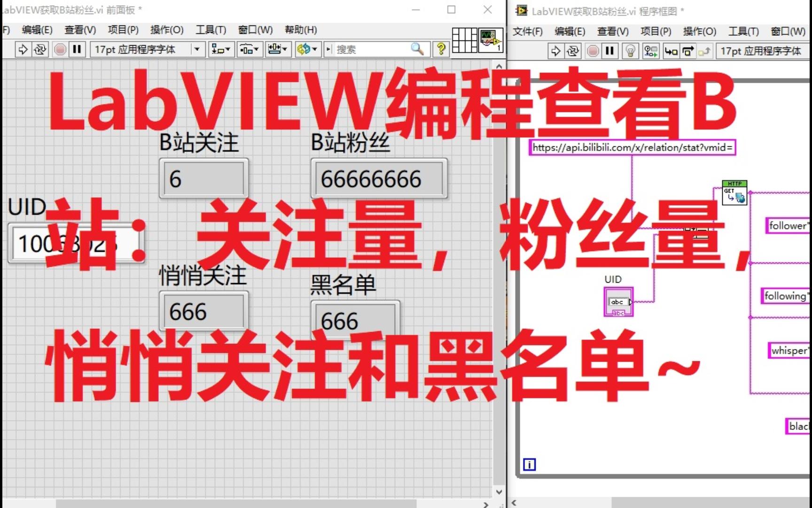Click Step Over in block diagram toolbar
The image size is (812, 508).
coord(688,51)
